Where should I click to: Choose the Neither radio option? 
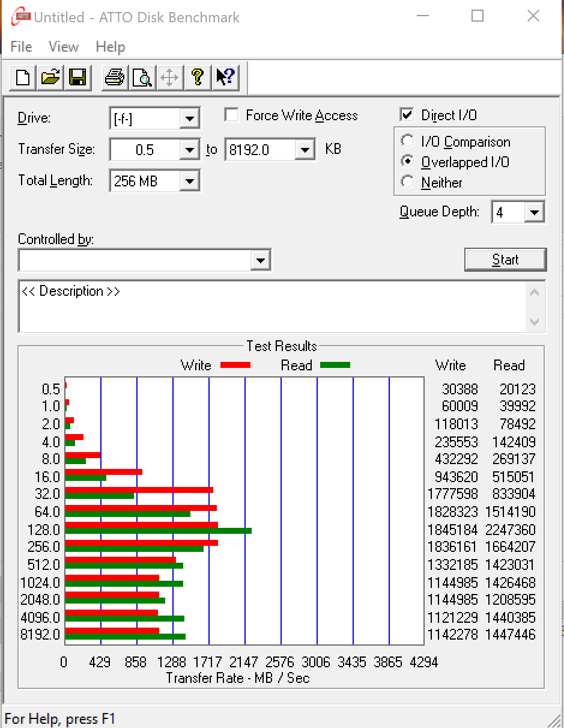click(x=408, y=182)
